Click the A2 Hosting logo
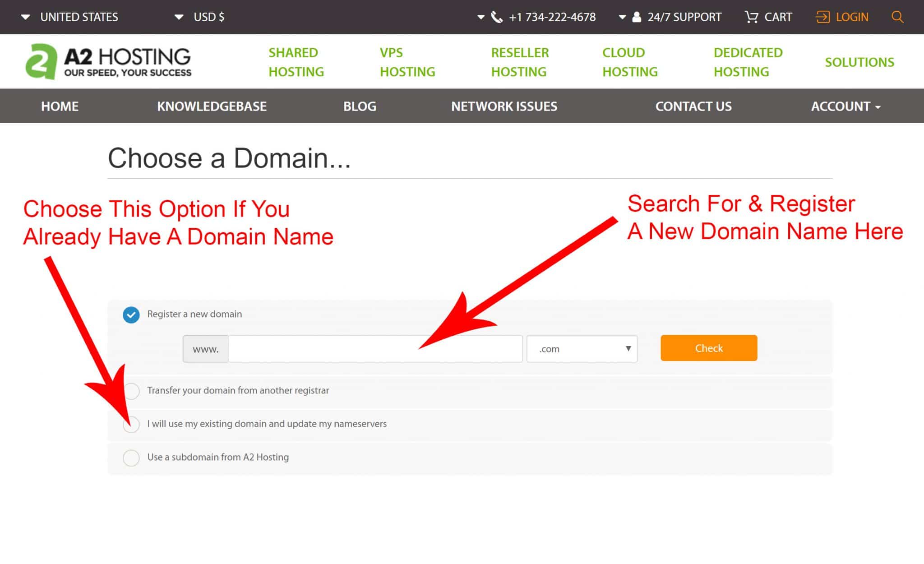Viewport: 924px width, 564px height. [x=108, y=61]
